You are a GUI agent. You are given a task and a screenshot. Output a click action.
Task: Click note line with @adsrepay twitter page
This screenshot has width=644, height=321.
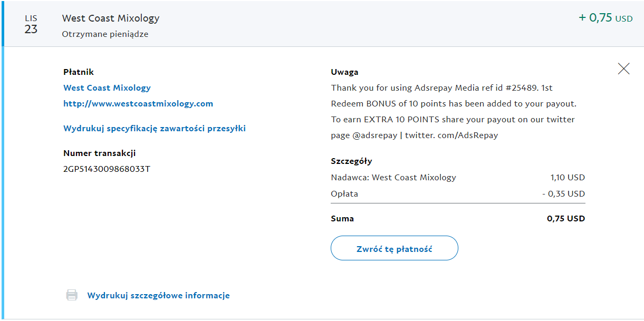click(415, 135)
